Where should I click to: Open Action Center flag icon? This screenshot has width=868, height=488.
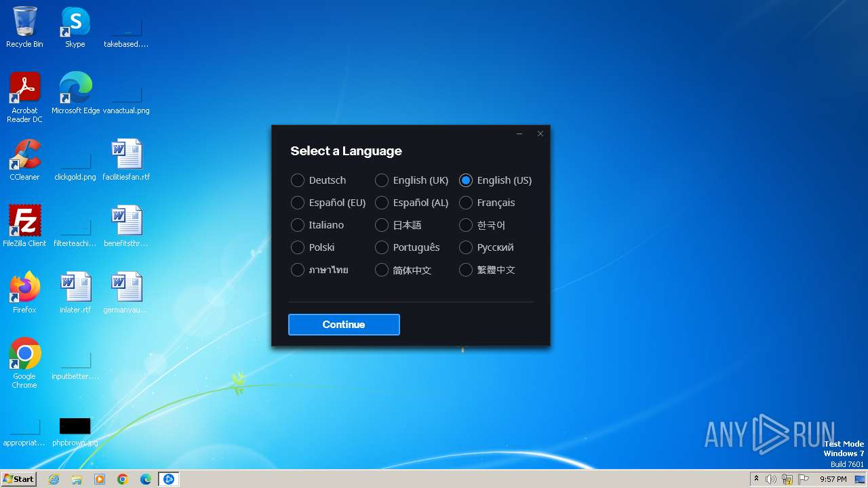click(x=804, y=479)
